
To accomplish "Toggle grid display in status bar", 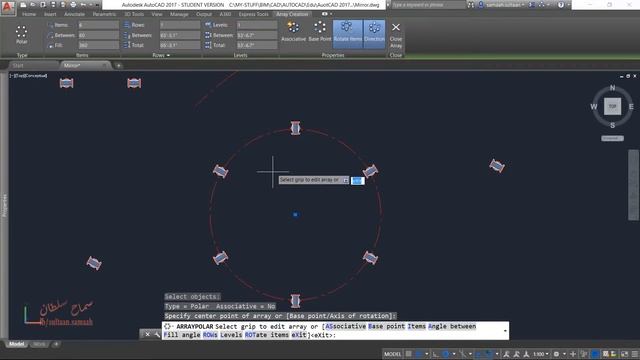I will [x=408, y=354].
